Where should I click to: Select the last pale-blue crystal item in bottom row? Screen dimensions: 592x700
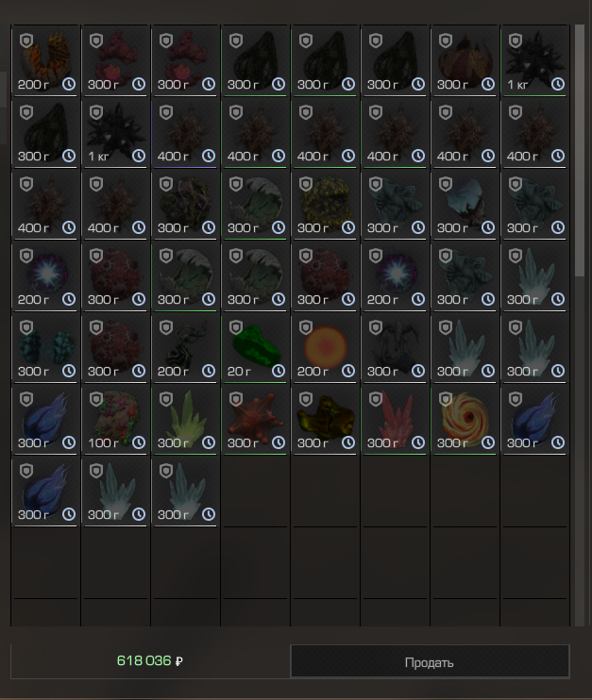185,492
